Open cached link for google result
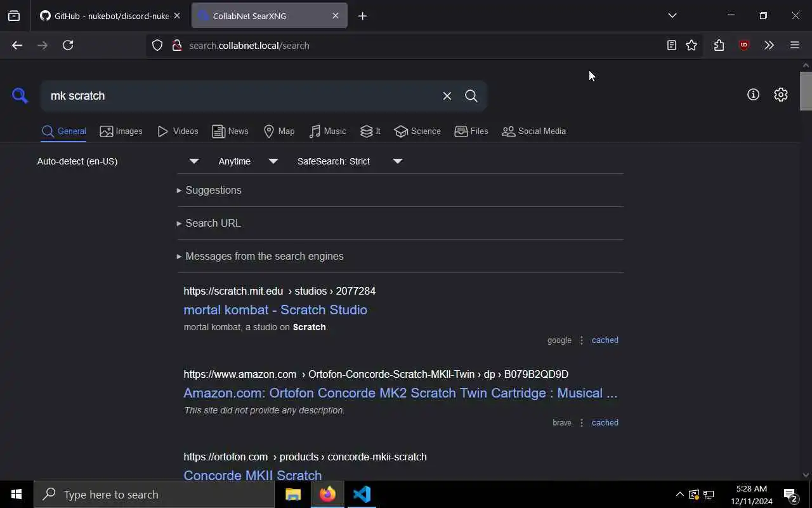812x508 pixels. (x=605, y=340)
